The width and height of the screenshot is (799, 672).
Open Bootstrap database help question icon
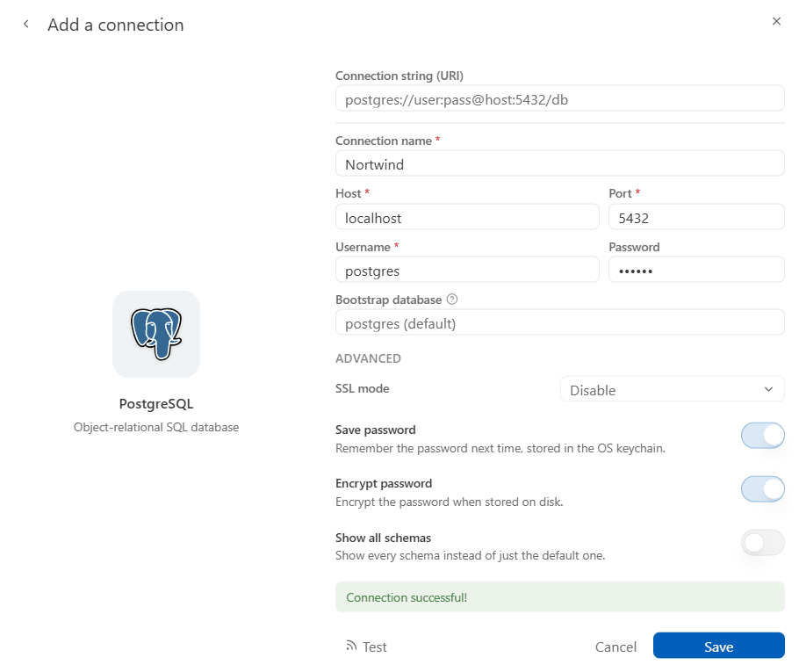click(452, 300)
